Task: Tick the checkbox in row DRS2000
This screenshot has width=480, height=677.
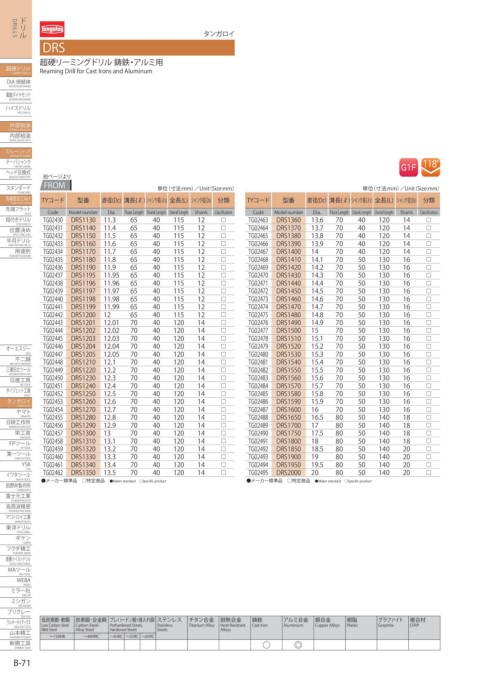Action: click(428, 473)
